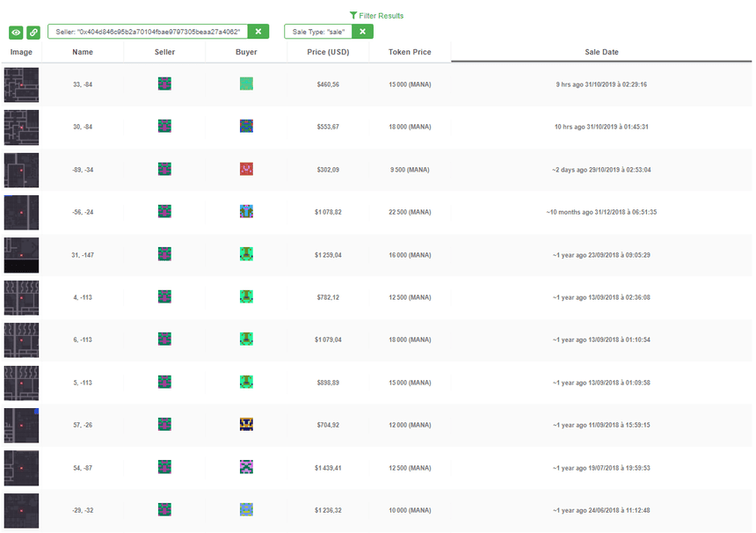Click the buyer avatar for parcel 57, -26

coord(246,425)
